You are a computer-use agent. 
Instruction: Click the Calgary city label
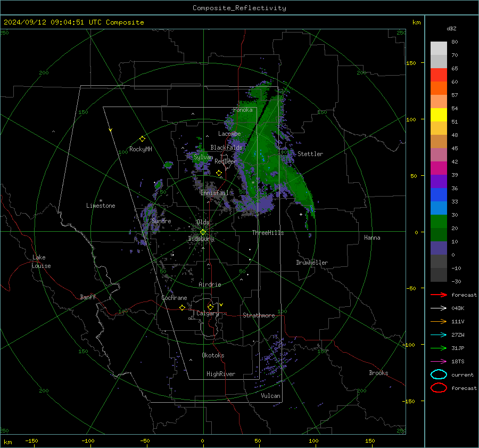click(208, 313)
